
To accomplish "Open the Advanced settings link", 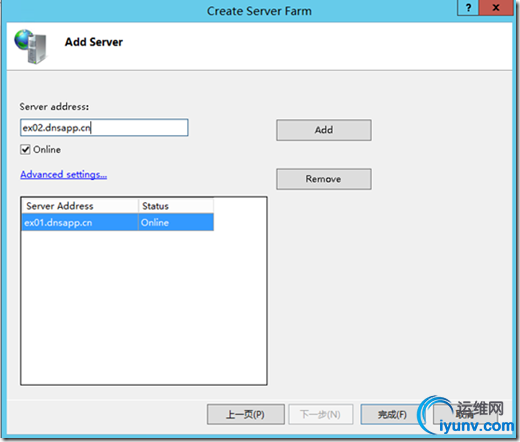I will click(x=64, y=174).
